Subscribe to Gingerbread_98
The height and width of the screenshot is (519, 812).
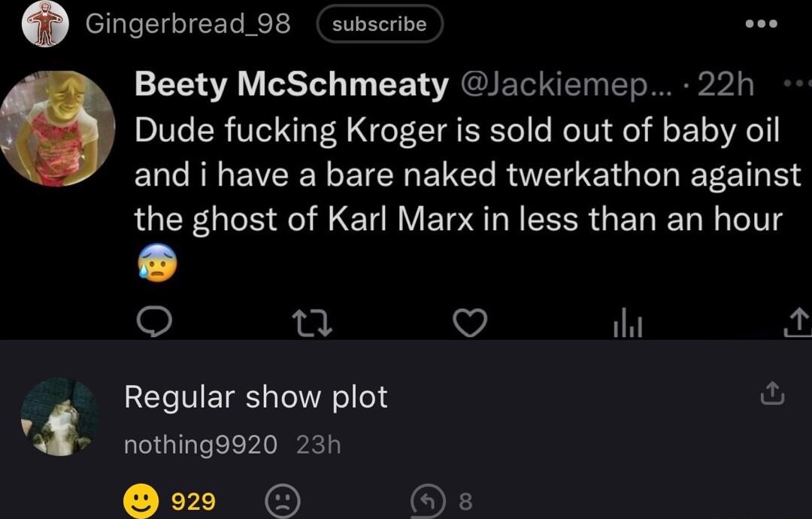(379, 23)
